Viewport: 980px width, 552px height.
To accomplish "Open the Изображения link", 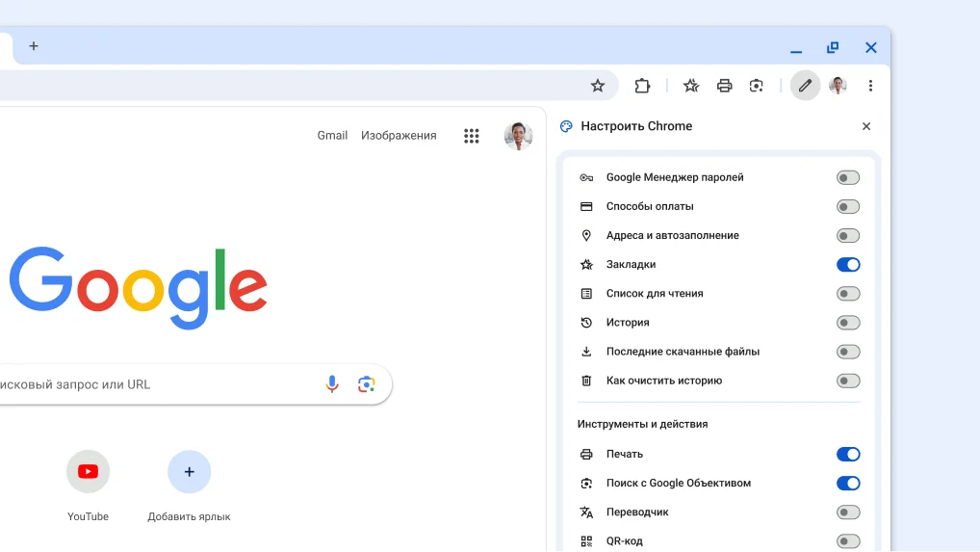I will (399, 136).
